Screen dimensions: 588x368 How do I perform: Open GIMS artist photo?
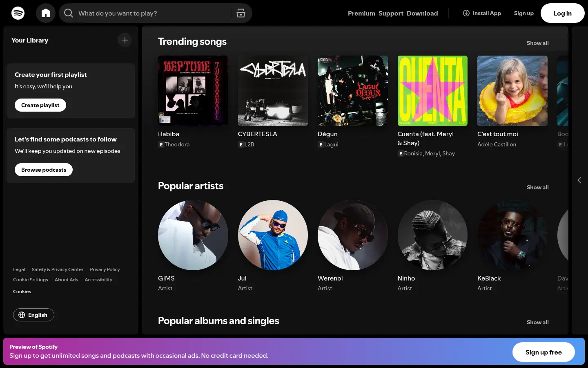tap(193, 235)
